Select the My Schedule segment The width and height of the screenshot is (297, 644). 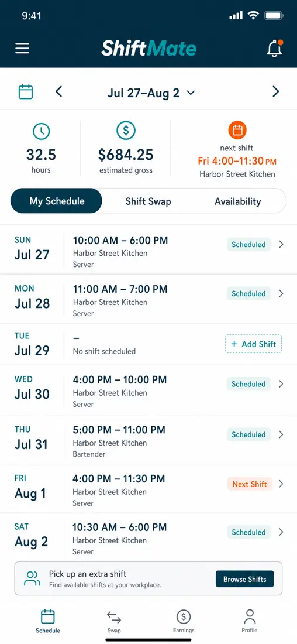coord(57,201)
